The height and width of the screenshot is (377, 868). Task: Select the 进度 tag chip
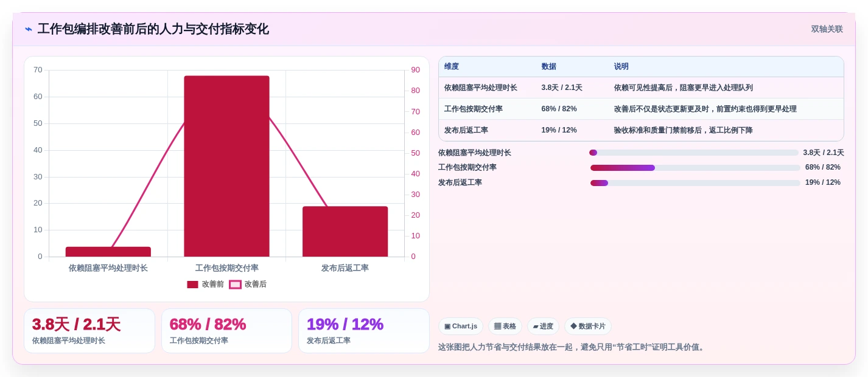543,327
